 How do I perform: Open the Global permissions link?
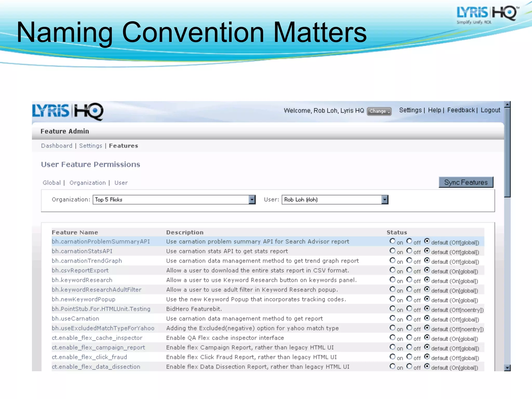click(52, 183)
